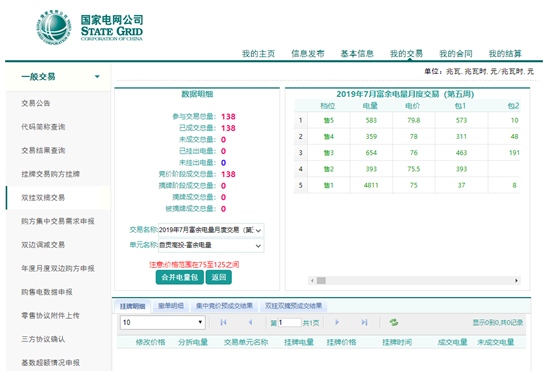Open 我的主页 in top navigation

click(x=259, y=54)
